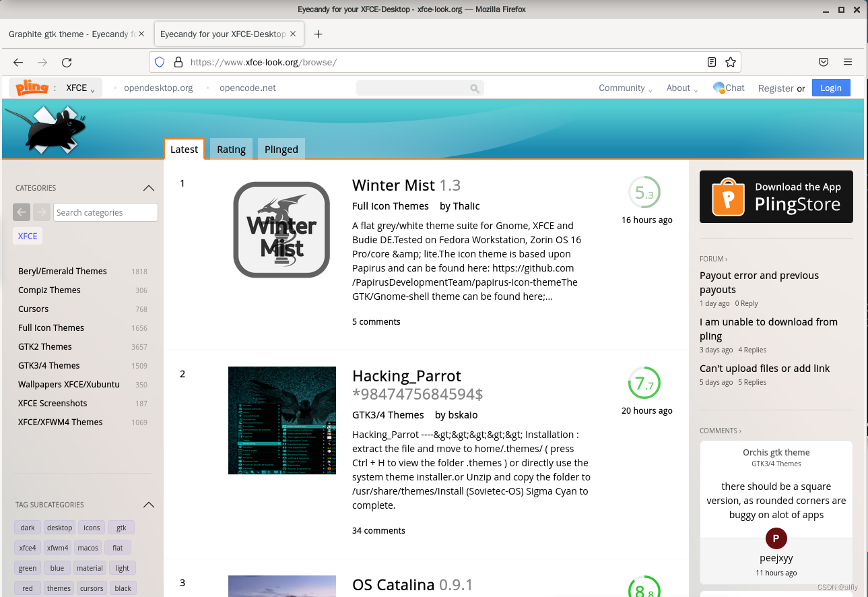
Task: Click the Search categories field
Action: click(106, 212)
